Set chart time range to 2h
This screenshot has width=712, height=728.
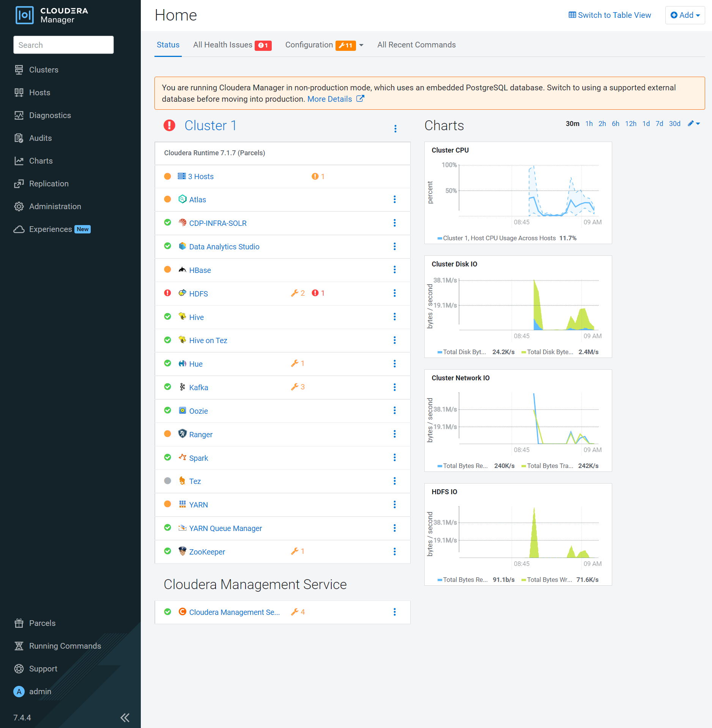[602, 124]
